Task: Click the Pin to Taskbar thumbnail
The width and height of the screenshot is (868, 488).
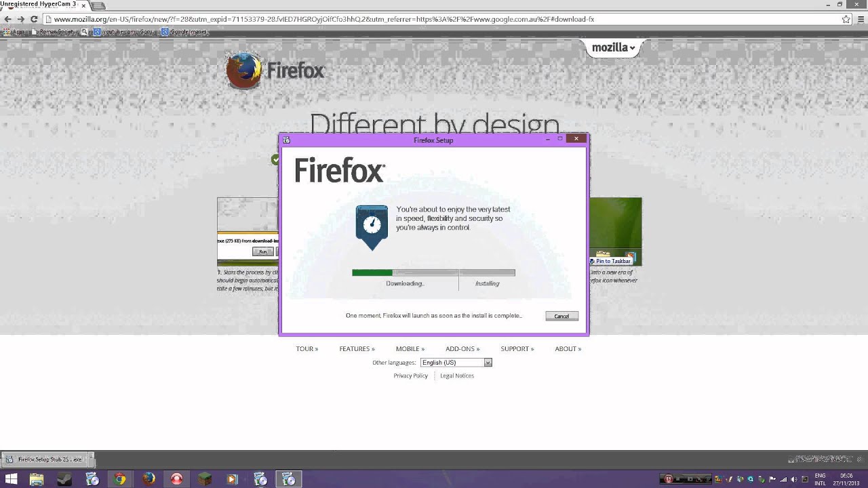Action: [x=615, y=232]
